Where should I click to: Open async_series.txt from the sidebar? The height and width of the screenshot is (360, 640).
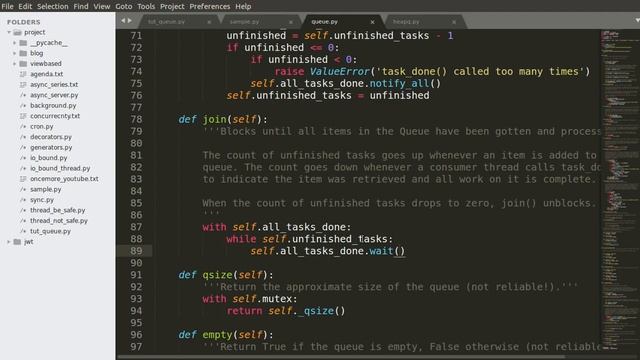click(x=54, y=85)
